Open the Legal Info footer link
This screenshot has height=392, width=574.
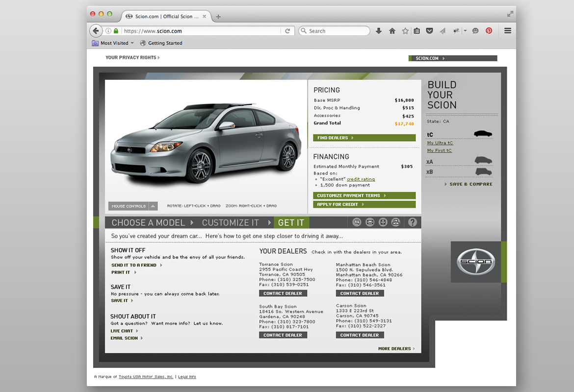tap(187, 377)
